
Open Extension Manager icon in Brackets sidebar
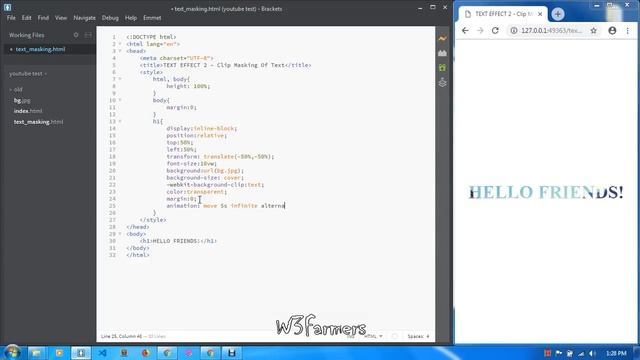442,53
